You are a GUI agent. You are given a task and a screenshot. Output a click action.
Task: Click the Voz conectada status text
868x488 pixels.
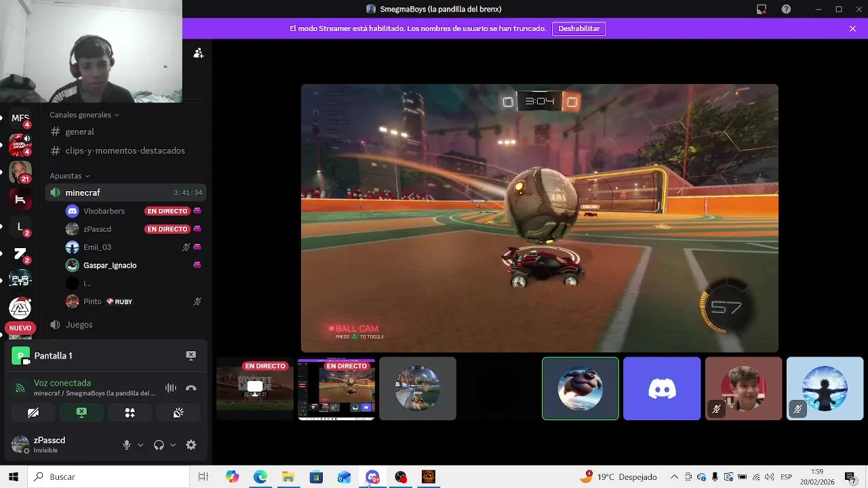(x=62, y=383)
